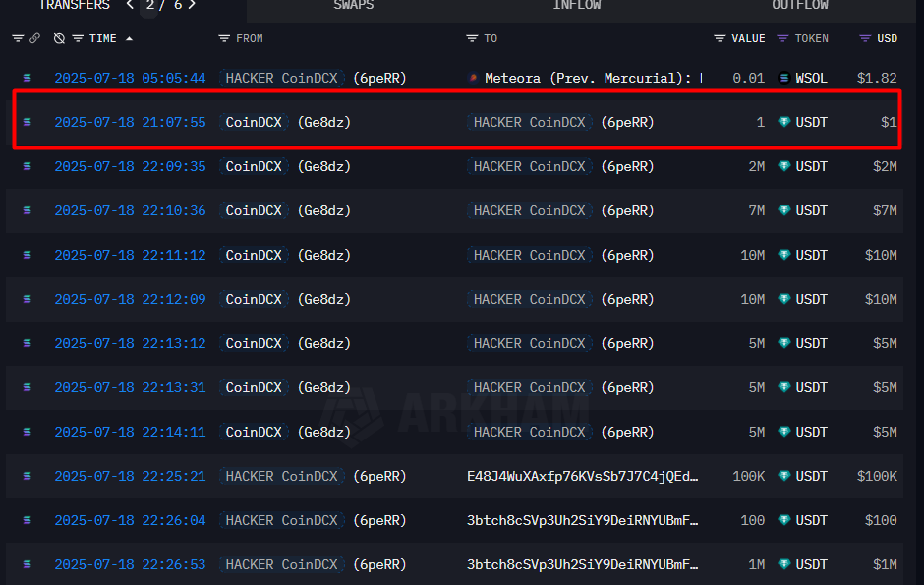Image resolution: width=924 pixels, height=585 pixels.
Task: Click the $1.82 USD amount
Action: [877, 78]
